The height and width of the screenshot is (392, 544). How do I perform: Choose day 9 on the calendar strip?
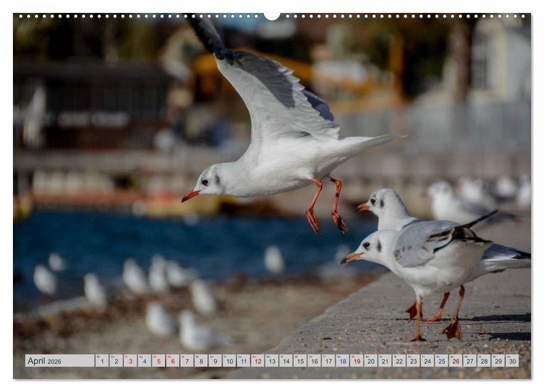click(x=215, y=361)
